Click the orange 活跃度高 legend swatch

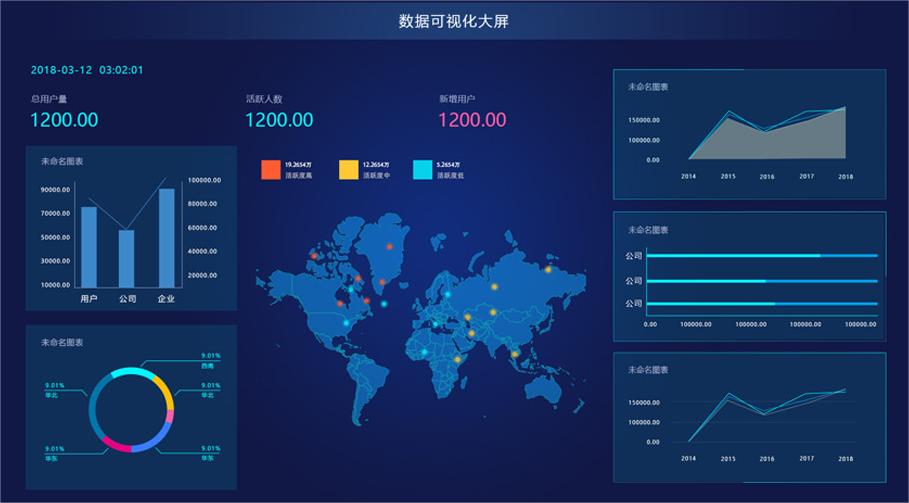(269, 169)
